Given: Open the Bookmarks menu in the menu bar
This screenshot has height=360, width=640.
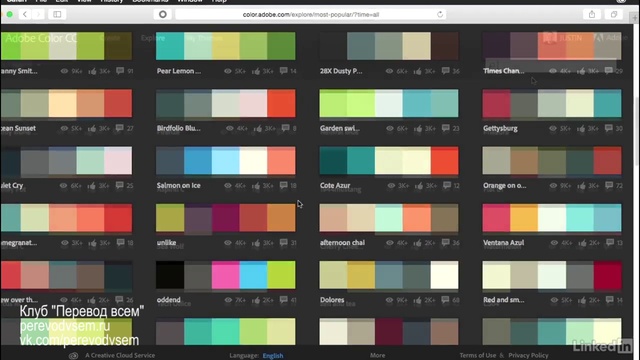Looking at the screenshot, I should [150, 1].
